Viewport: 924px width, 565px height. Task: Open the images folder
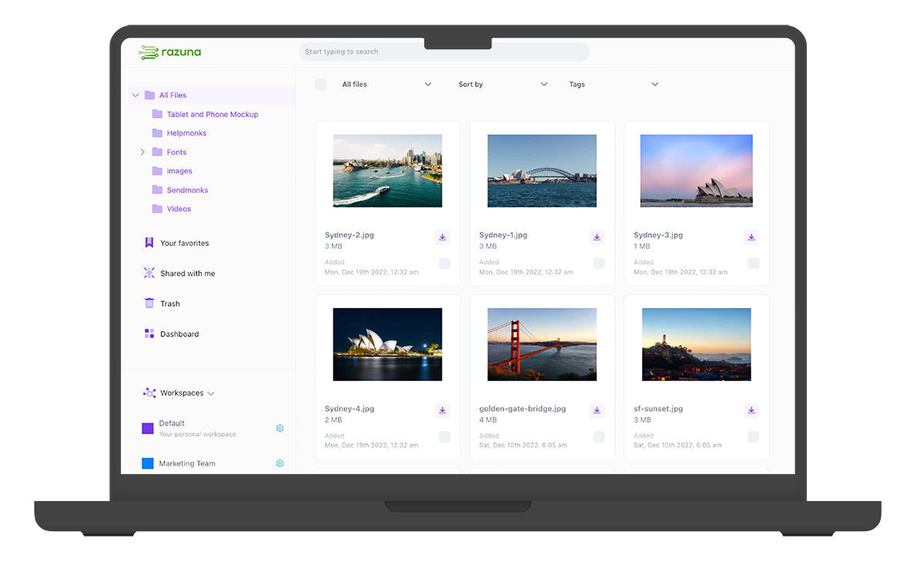point(179,171)
